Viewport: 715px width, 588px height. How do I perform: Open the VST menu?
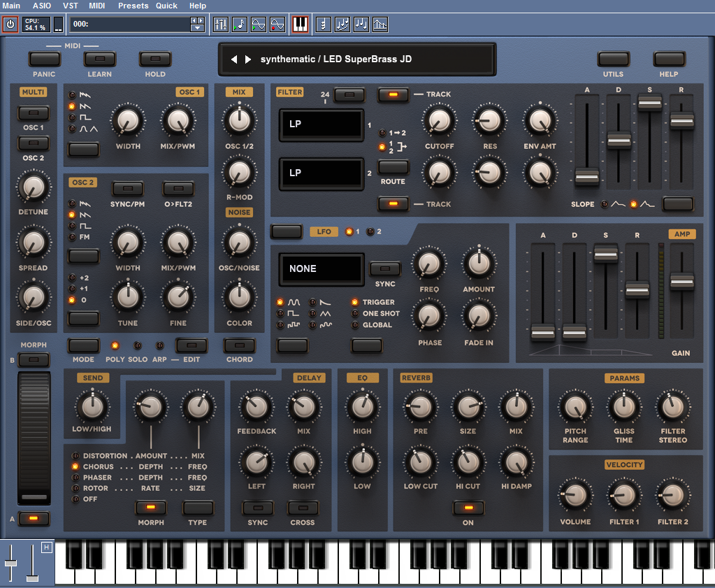71,6
